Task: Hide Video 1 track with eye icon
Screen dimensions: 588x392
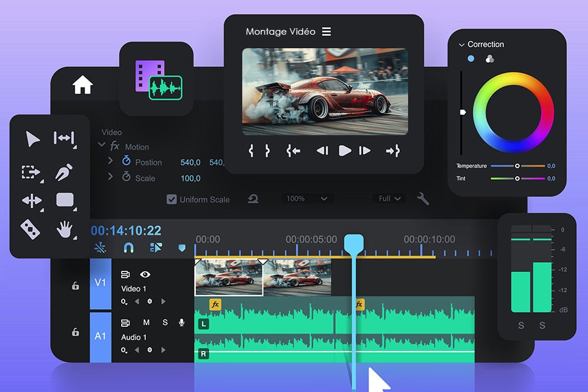Action: (145, 274)
